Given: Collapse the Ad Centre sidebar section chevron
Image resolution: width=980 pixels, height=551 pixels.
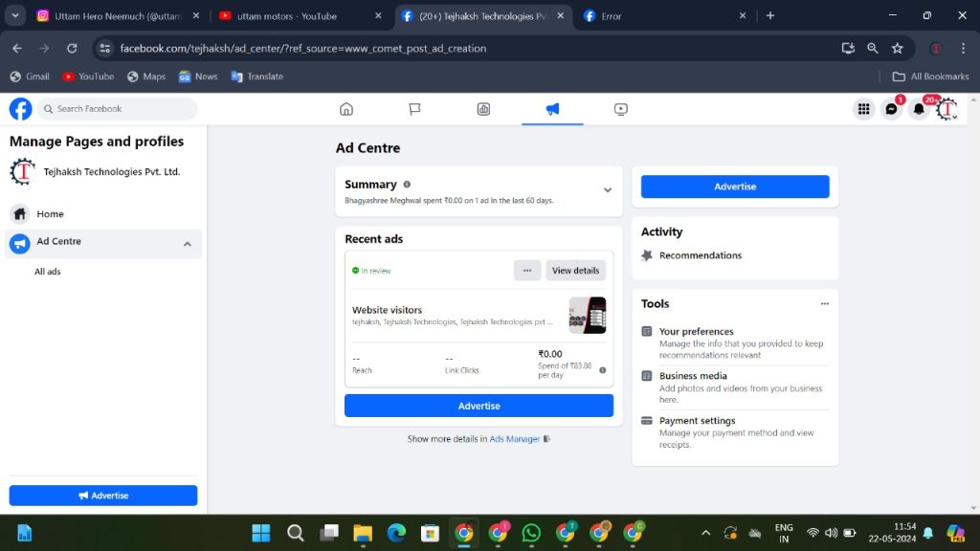Looking at the screenshot, I should pos(187,244).
